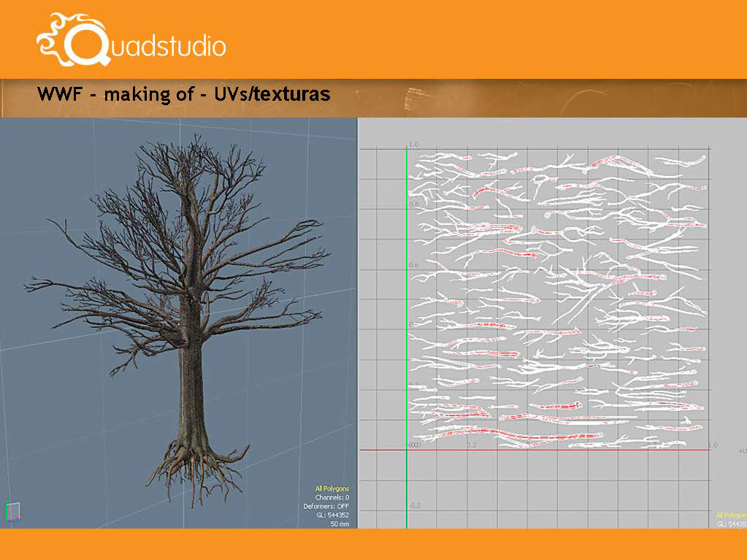747x560 pixels.
Task: Click the axis orientation gizmo in 3D viewport
Action: pos(13,512)
